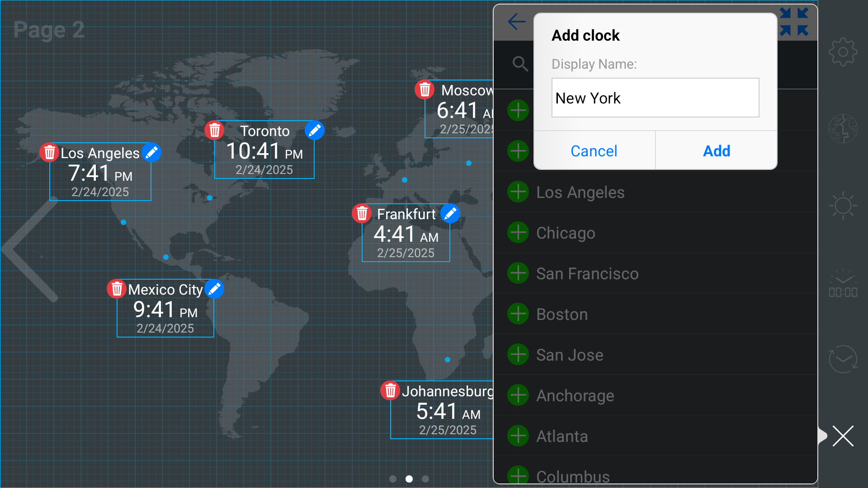
Task: Add Los Angeles from city list
Action: coord(518,192)
